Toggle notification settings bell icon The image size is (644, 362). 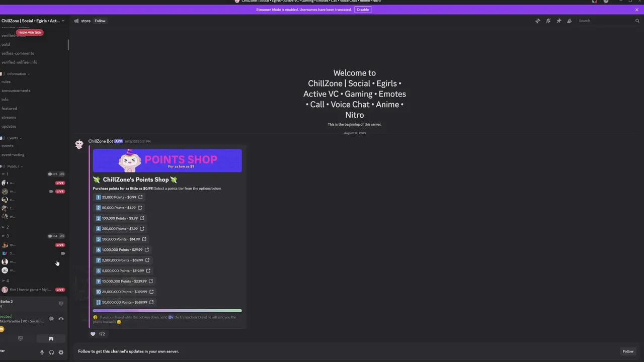tap(548, 21)
